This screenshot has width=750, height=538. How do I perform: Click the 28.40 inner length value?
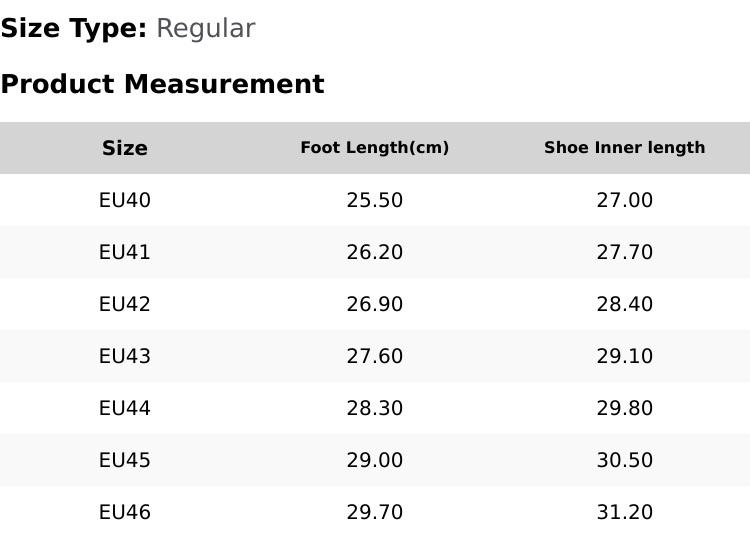pos(625,304)
